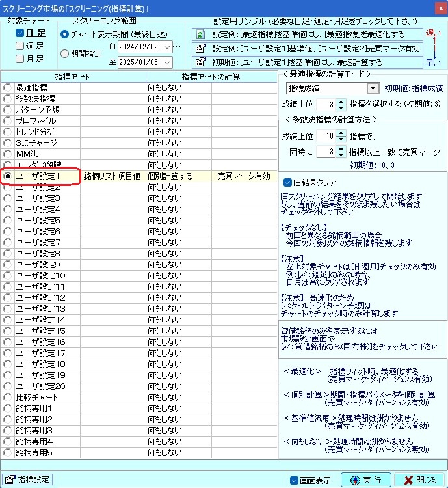
Task: Apply first sample: 最適指標 baseline, optimize
Action: coord(201,34)
